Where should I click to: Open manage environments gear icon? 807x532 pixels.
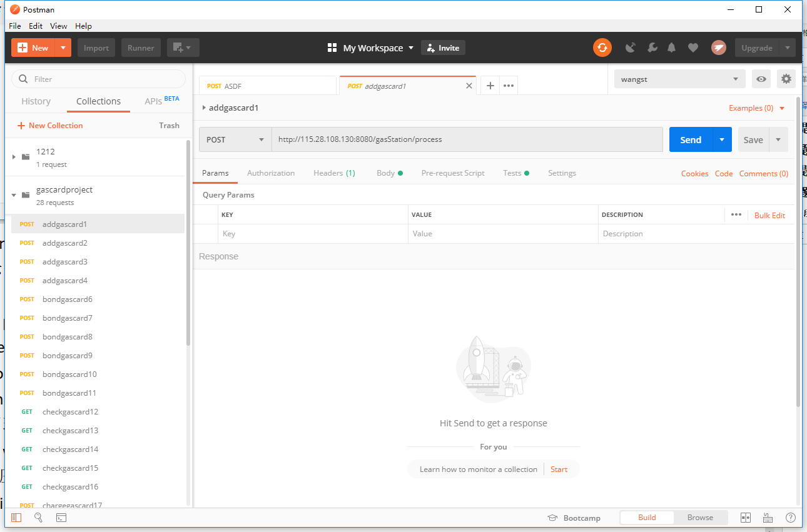point(786,79)
